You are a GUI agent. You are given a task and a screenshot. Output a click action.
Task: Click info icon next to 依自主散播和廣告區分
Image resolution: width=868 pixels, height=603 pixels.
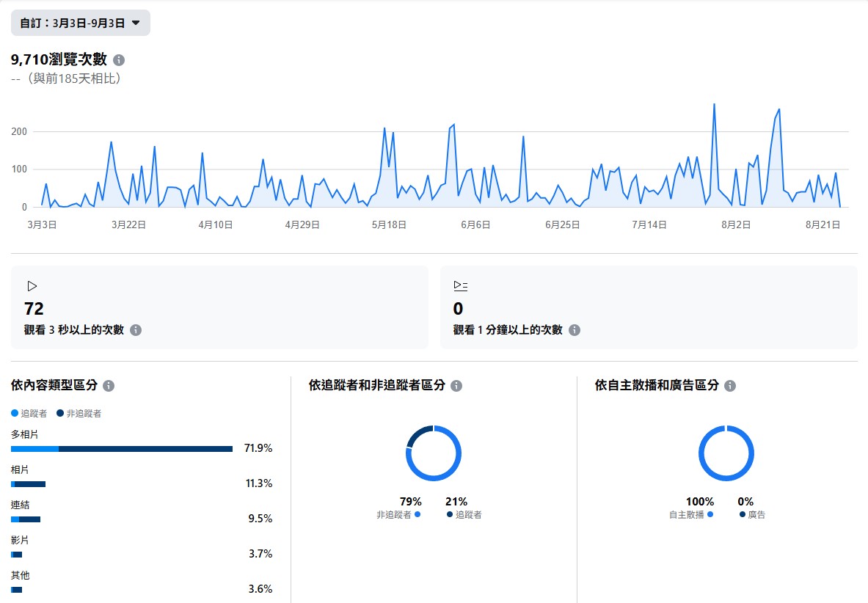click(730, 386)
